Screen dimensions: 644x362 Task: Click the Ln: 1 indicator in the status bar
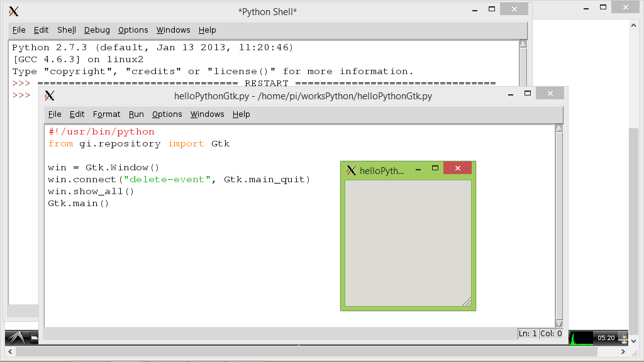(x=527, y=333)
